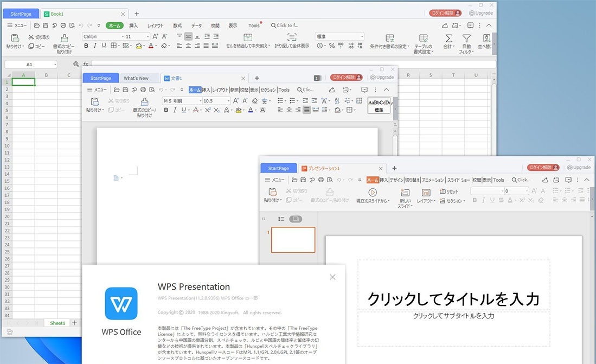This screenshot has height=364, width=596.
Task: Click 折り返して全体表示 wrap text icon
Action: click(x=292, y=38)
